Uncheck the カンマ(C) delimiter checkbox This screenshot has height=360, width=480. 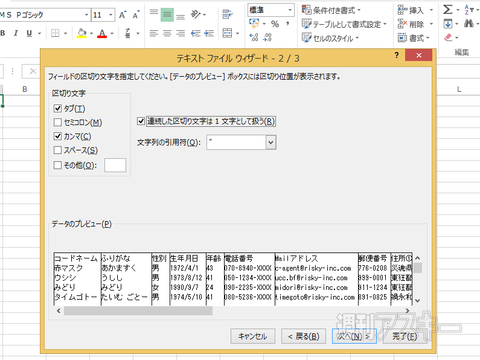coord(58,136)
